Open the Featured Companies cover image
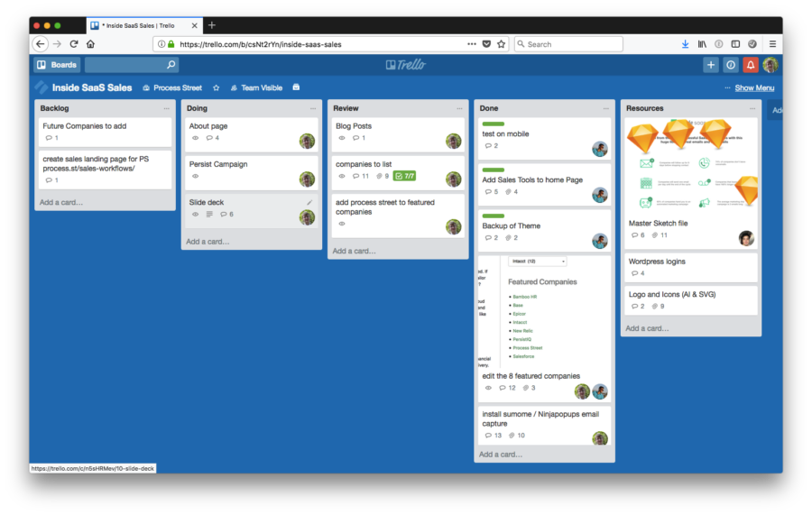This screenshot has height=515, width=812. [544, 311]
